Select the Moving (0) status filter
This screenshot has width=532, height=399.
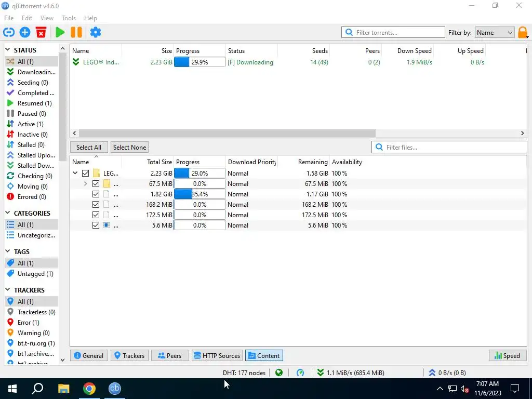coord(31,187)
